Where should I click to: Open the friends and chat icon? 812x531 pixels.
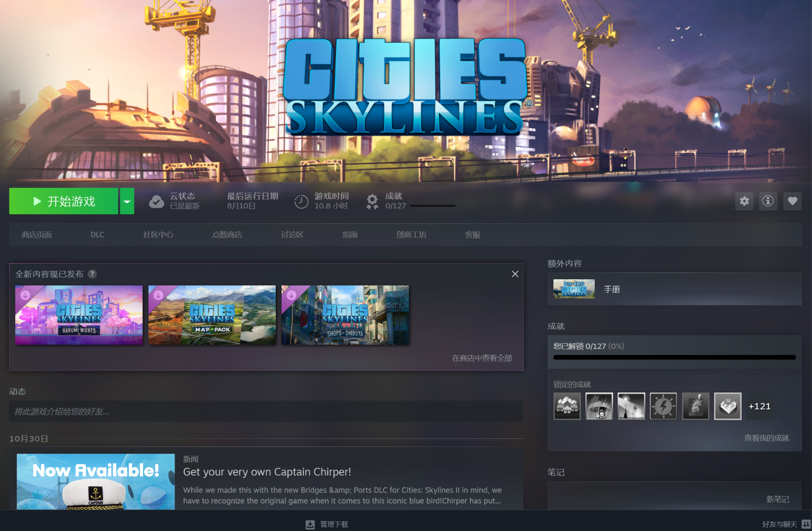(x=806, y=524)
